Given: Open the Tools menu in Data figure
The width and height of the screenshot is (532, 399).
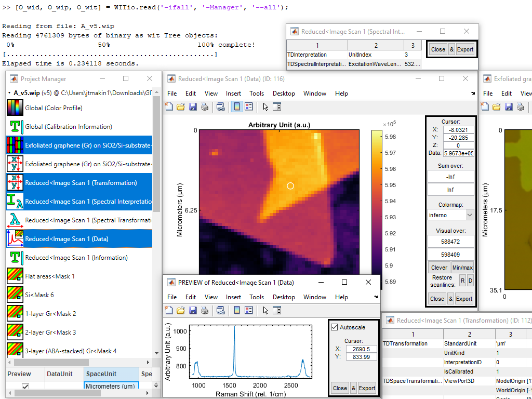Looking at the screenshot, I should pyautogui.click(x=257, y=94).
